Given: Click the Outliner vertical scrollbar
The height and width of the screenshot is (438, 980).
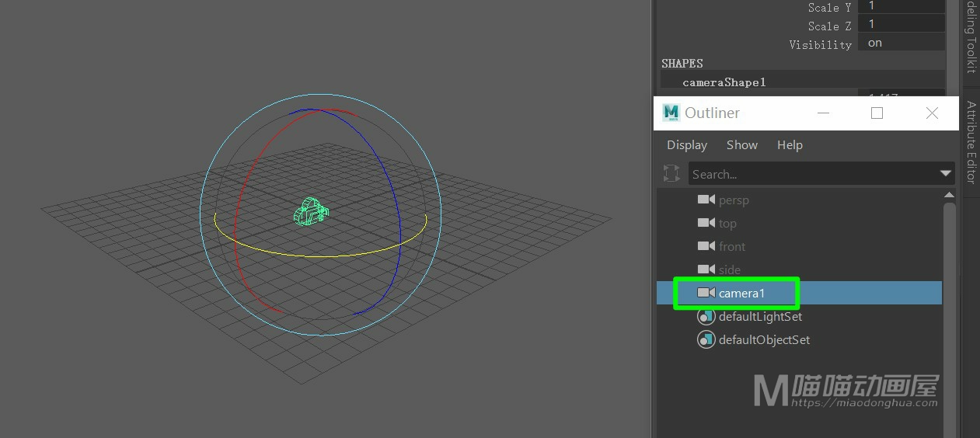Looking at the screenshot, I should coord(949,318).
